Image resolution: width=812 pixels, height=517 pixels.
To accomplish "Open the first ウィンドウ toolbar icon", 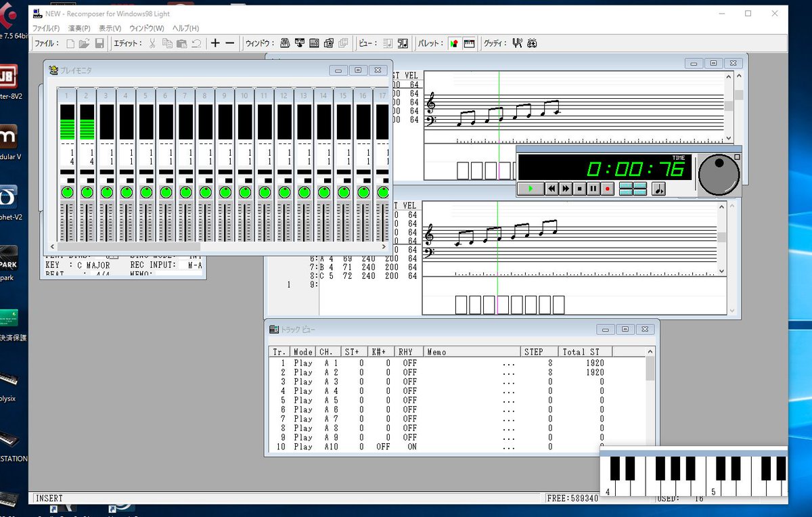I will pos(285,43).
